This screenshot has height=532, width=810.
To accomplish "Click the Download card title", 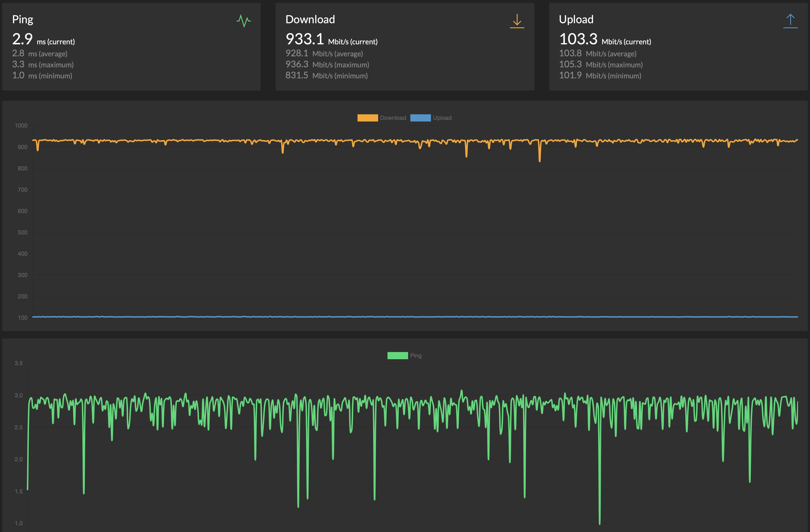I will [310, 19].
